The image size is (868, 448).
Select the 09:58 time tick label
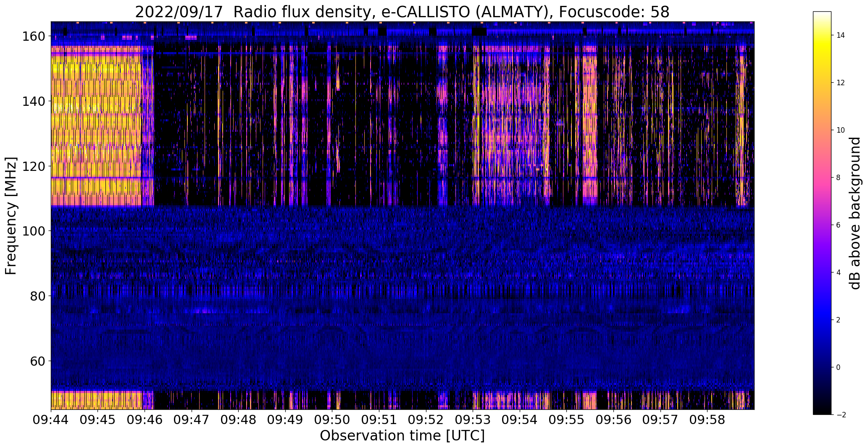[707, 419]
